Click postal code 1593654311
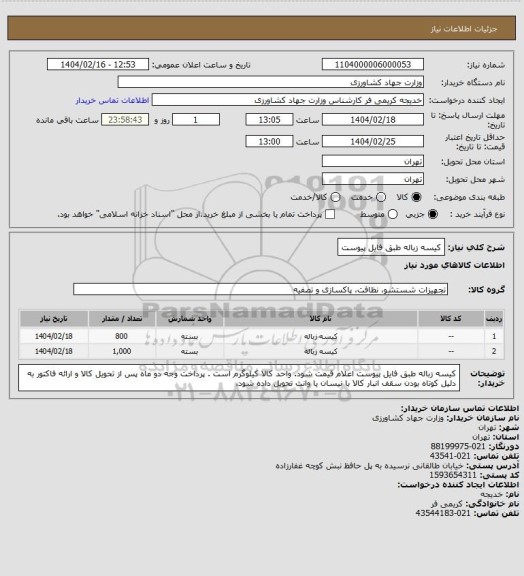The height and width of the screenshot is (576, 524). click(453, 475)
